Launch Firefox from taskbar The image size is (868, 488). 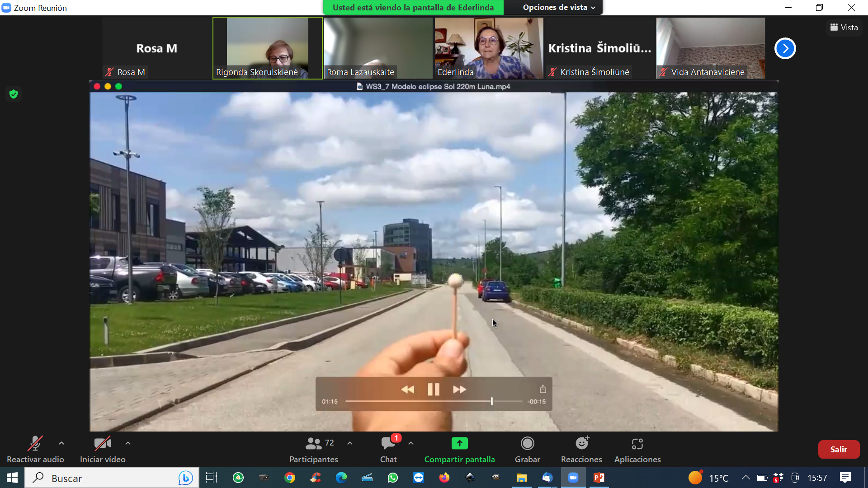tap(444, 478)
